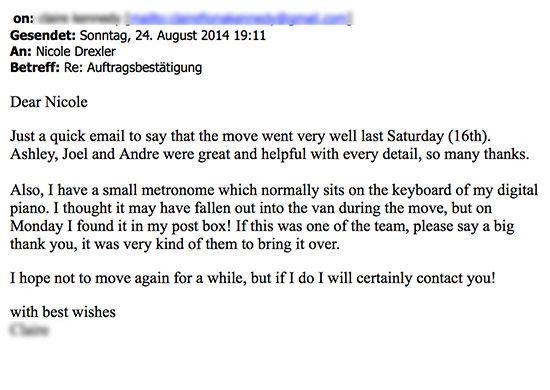
Task: Click the blurred sender name in the header
Action: (x=79, y=18)
